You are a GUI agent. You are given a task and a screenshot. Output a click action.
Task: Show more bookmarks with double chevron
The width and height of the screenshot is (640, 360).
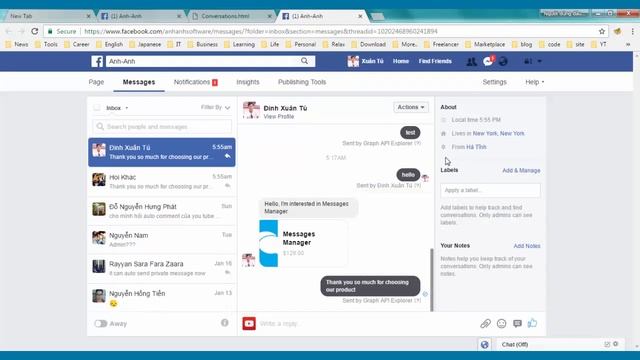click(628, 44)
